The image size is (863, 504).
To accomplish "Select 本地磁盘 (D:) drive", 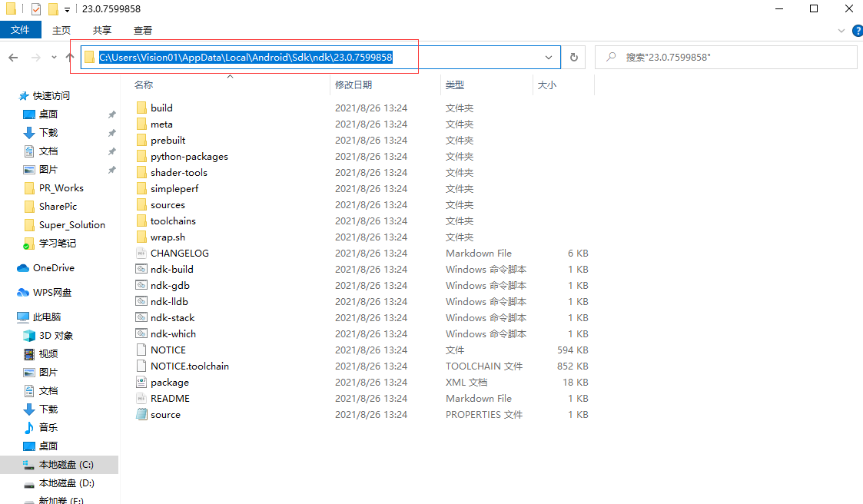I will point(66,483).
